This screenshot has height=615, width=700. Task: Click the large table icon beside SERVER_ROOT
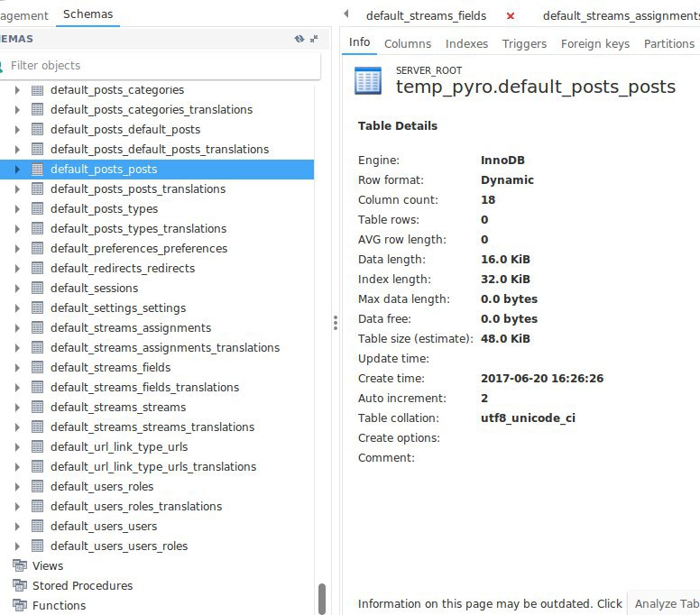[368, 80]
